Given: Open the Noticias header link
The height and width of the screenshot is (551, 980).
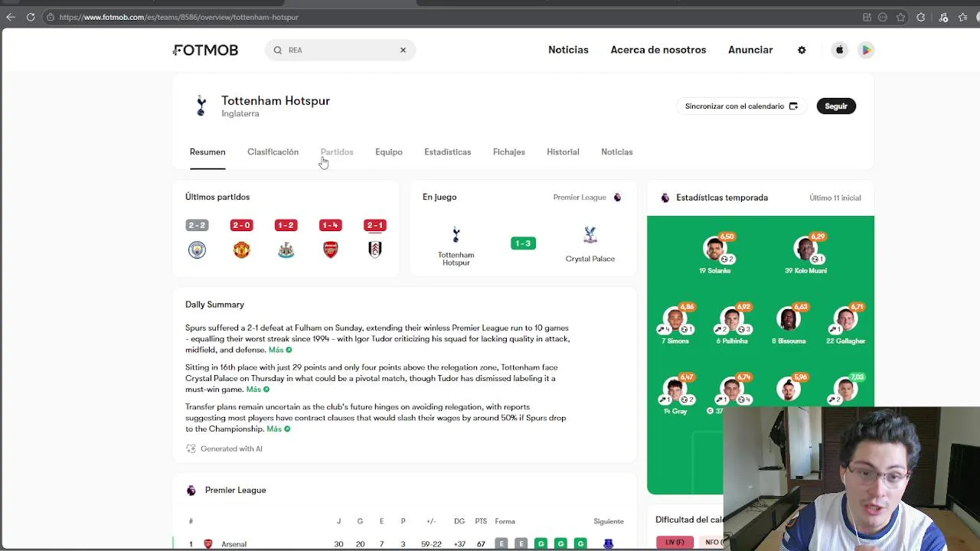Looking at the screenshot, I should (x=568, y=50).
